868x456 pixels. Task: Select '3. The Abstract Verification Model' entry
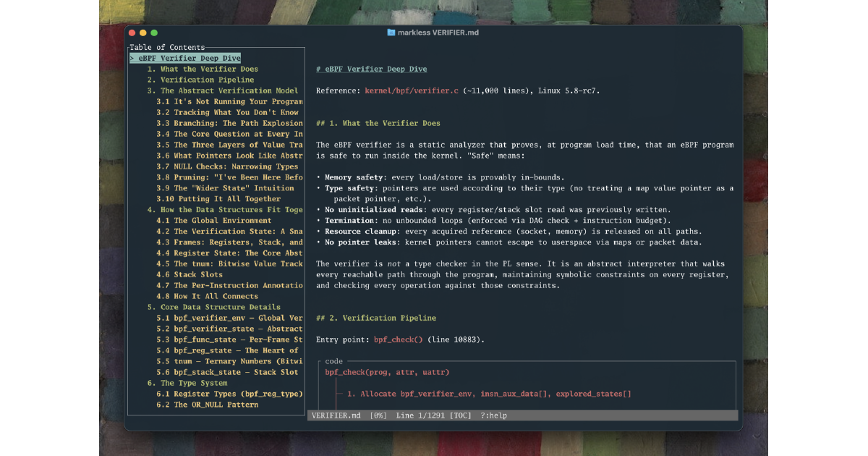tap(222, 91)
